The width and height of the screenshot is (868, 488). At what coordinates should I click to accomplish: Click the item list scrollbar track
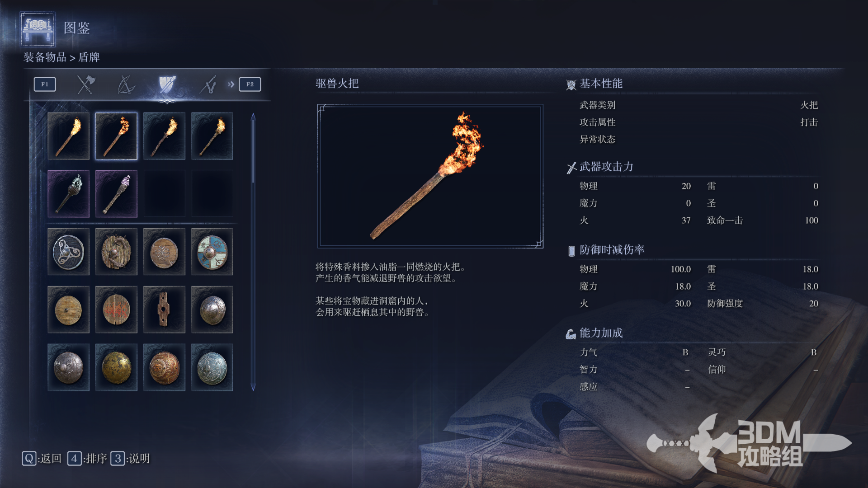point(253,252)
